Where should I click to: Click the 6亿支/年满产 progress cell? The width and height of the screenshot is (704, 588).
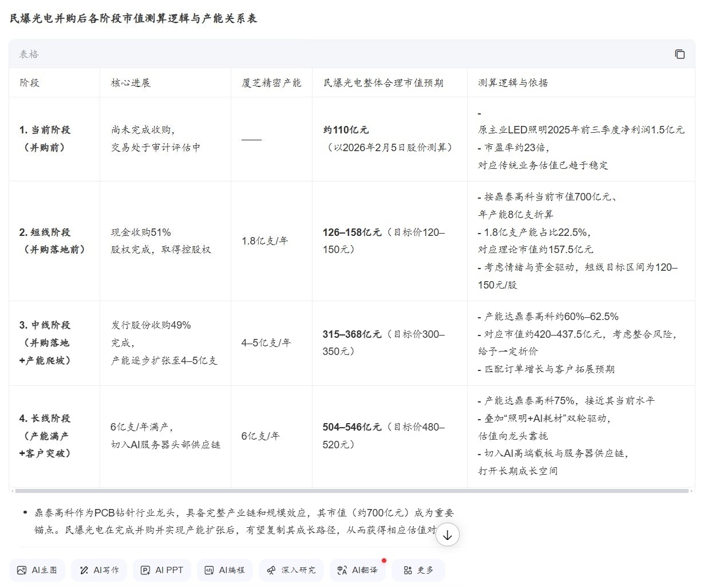tap(165, 436)
